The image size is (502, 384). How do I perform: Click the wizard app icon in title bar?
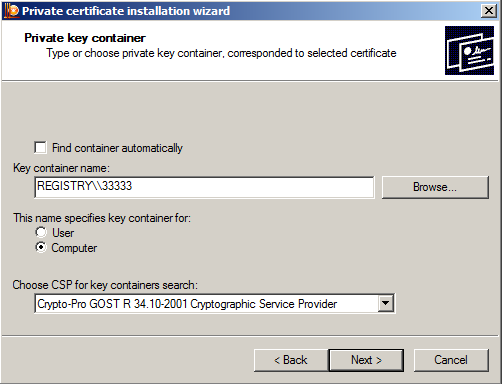pyautogui.click(x=11, y=11)
